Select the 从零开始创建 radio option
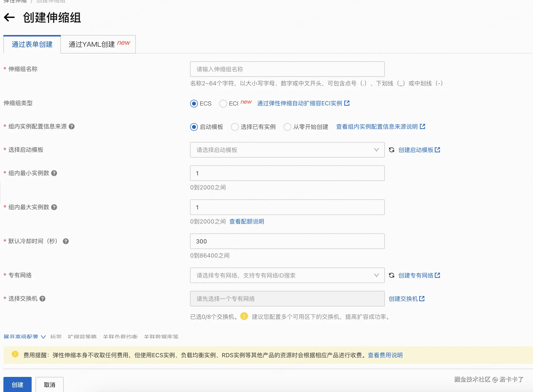The height and width of the screenshot is (392, 533). coord(287,127)
